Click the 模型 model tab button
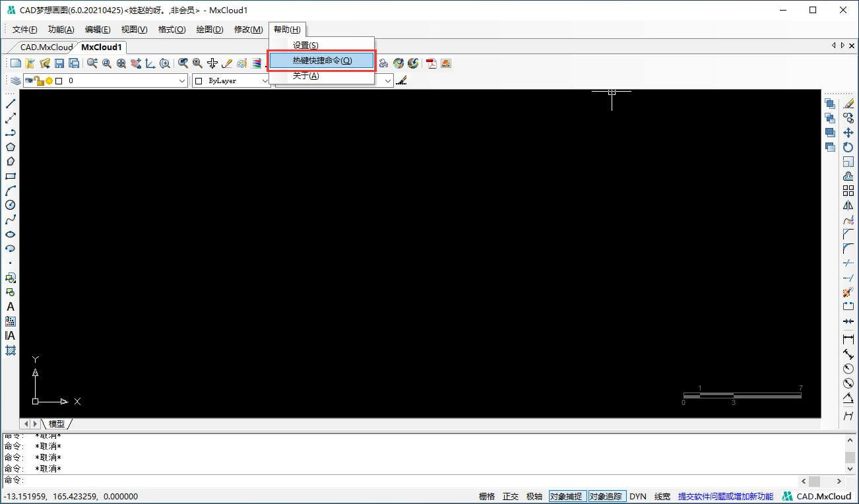This screenshot has width=859, height=504. pyautogui.click(x=57, y=424)
